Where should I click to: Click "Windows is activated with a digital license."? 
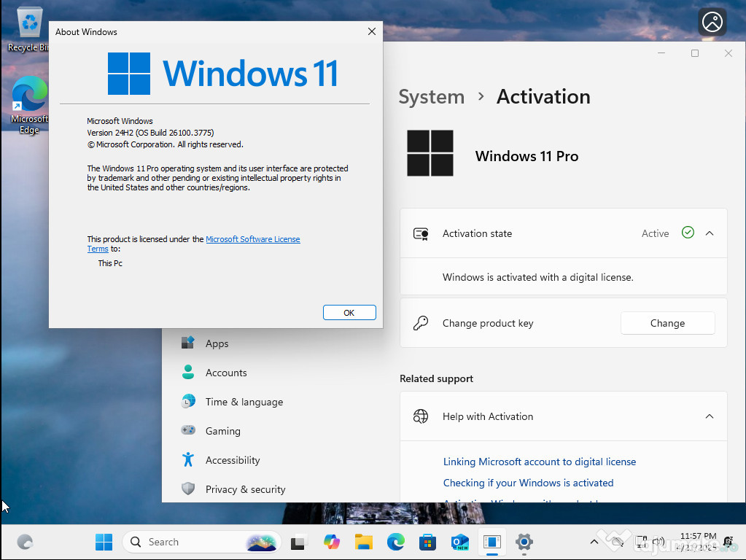(537, 277)
